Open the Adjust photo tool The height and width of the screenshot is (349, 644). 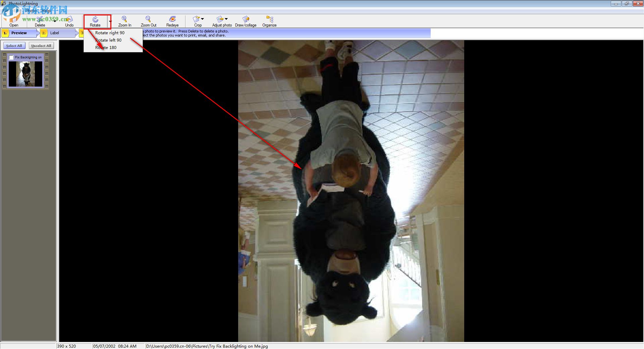(x=222, y=21)
